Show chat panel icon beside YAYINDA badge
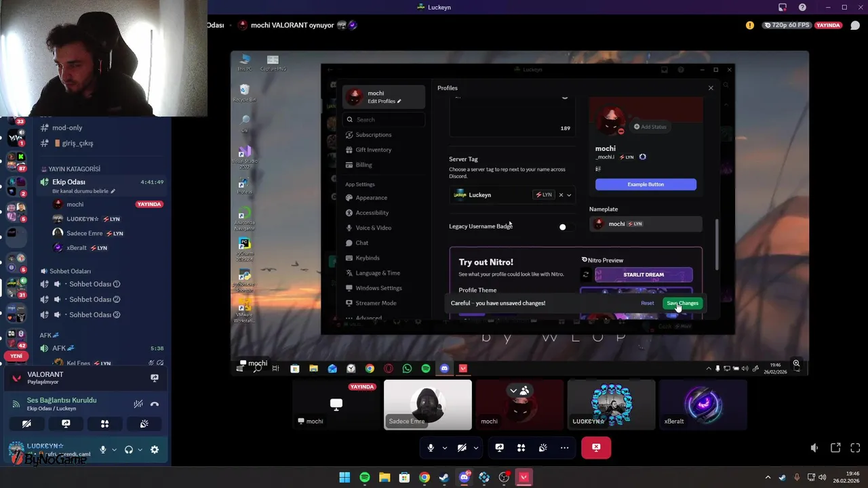 (x=855, y=25)
